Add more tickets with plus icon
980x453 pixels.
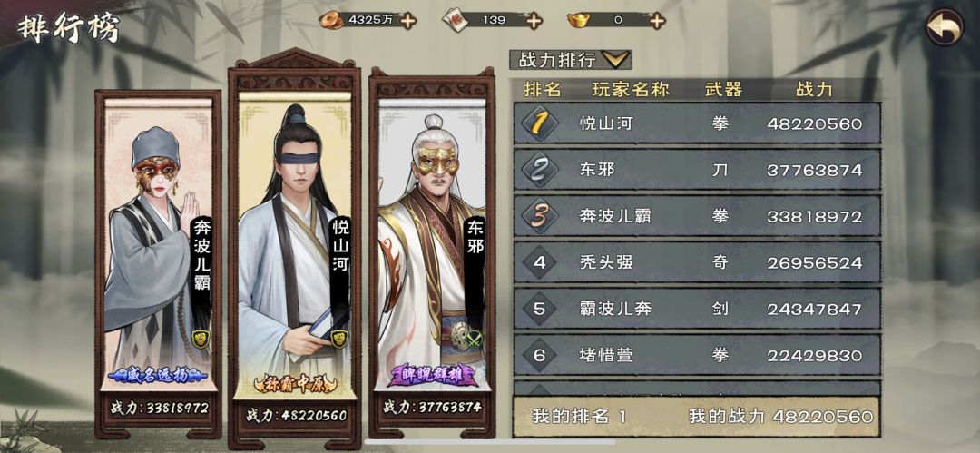[x=534, y=21]
